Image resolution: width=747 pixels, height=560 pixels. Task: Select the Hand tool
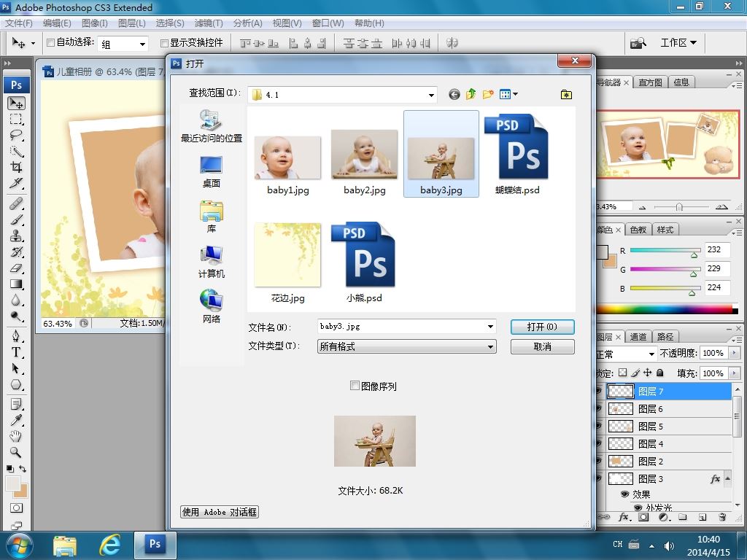tap(16, 436)
